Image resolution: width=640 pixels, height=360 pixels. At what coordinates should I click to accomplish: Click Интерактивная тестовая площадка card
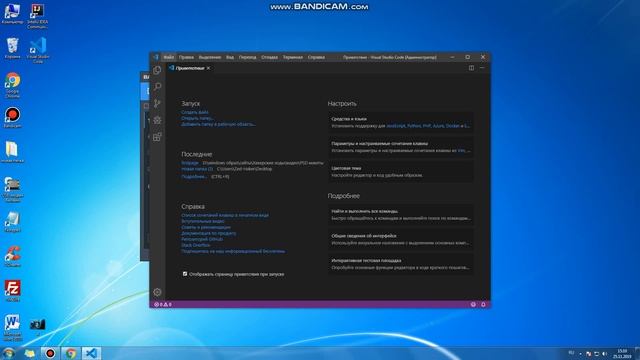[401, 264]
